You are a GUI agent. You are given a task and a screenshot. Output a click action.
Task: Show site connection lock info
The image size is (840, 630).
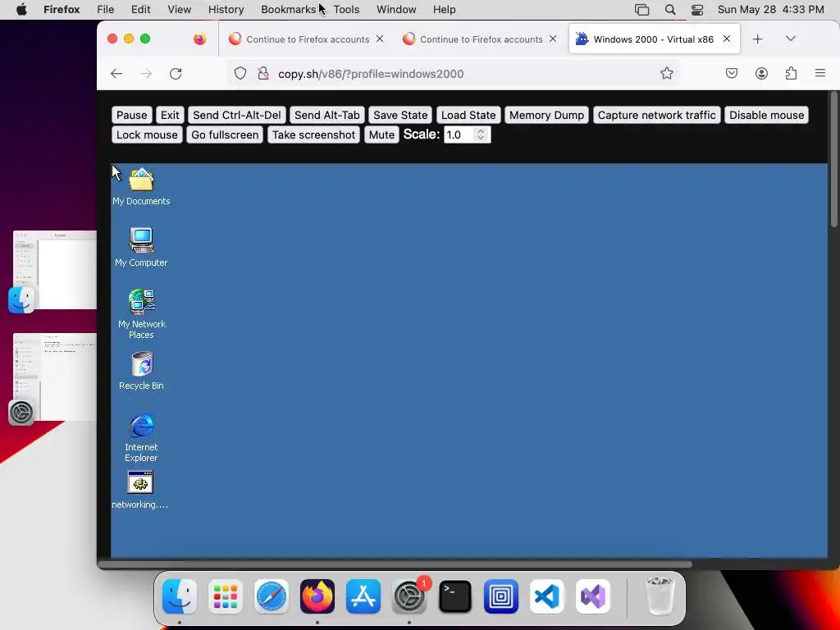pyautogui.click(x=263, y=73)
